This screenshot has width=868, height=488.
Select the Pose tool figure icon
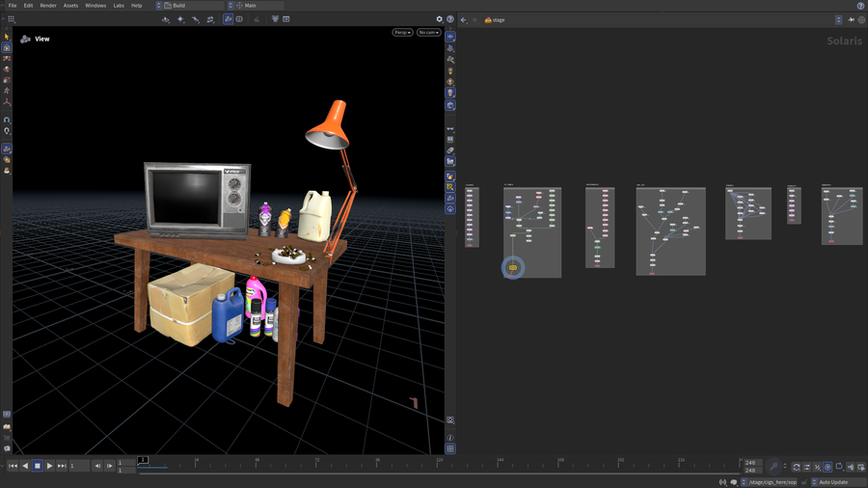point(7,91)
